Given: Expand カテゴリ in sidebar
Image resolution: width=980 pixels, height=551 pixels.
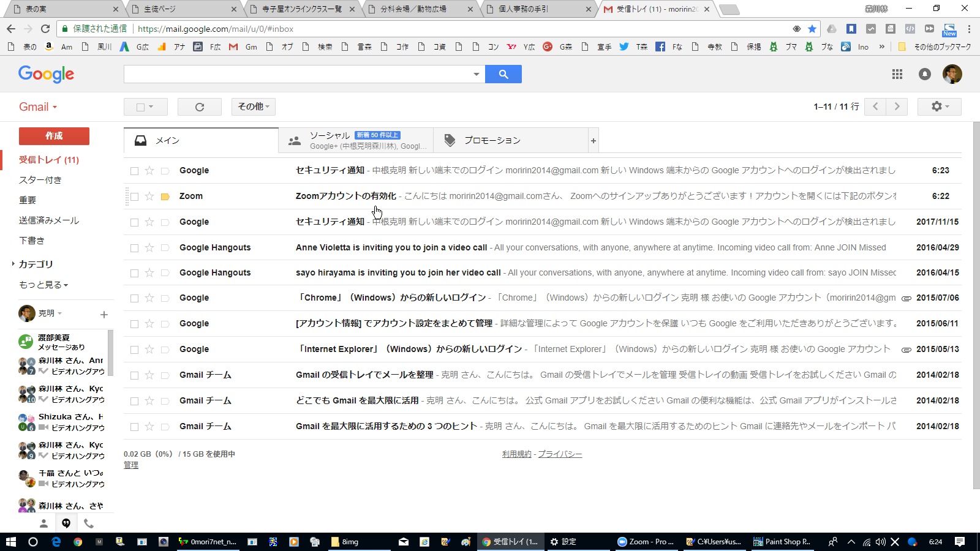Looking at the screenshot, I should click(13, 264).
